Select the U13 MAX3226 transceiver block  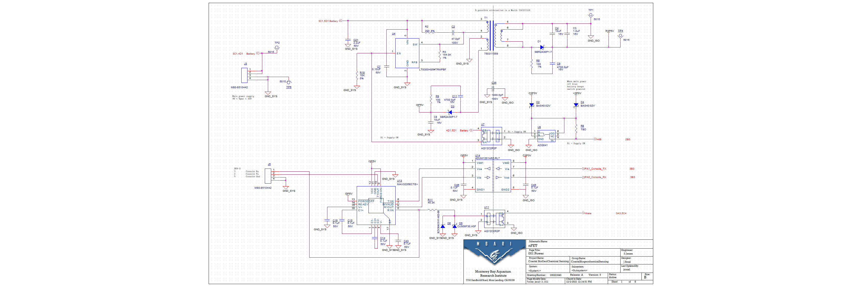point(376,206)
